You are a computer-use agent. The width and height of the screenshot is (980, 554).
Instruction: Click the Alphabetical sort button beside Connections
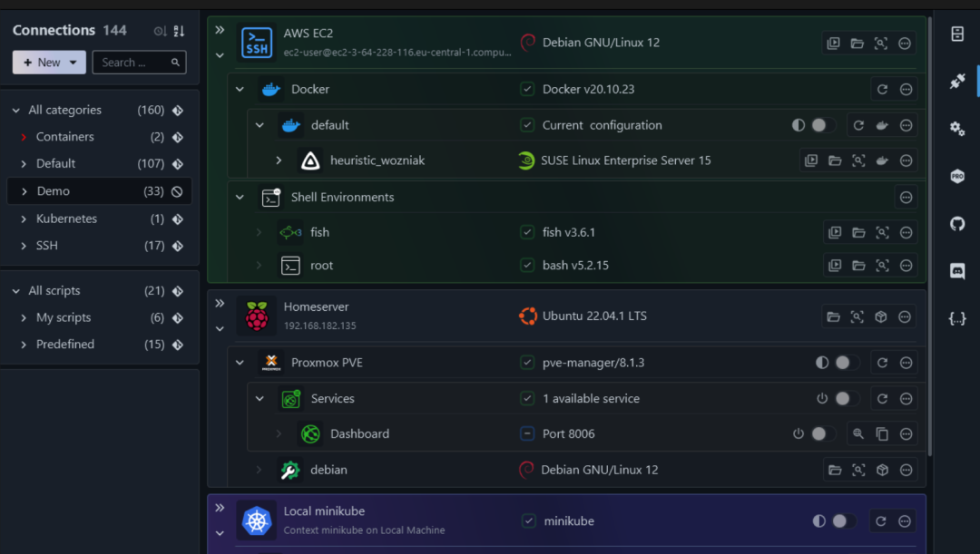coord(179,31)
